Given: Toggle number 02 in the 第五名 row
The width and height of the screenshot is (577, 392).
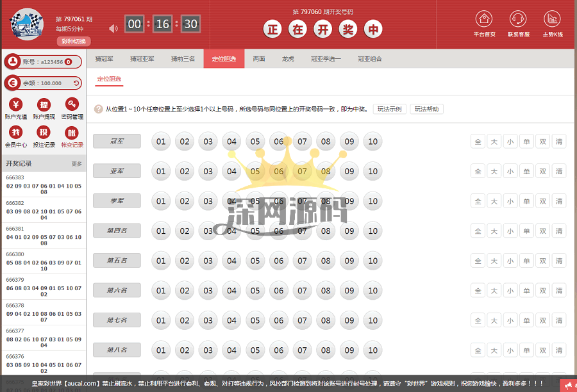Looking at the screenshot, I should tap(185, 261).
